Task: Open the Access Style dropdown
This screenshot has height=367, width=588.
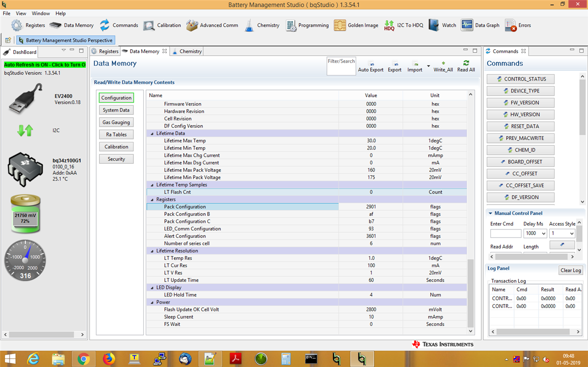Action: 571,234
